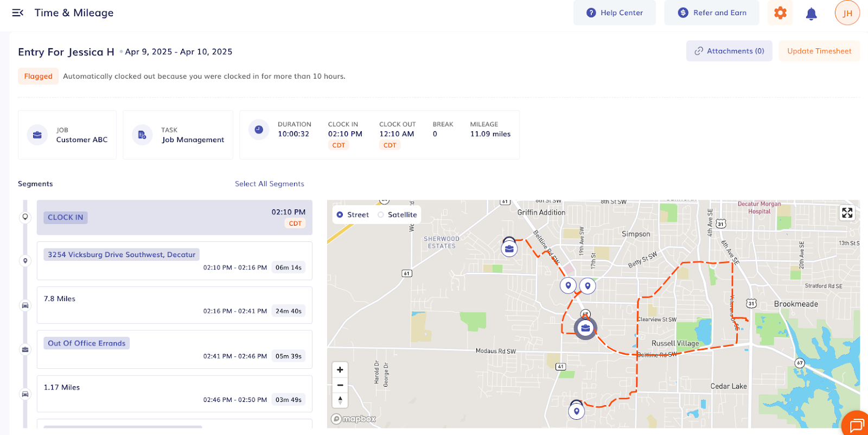This screenshot has height=435, width=868.
Task: Click the Job briefcase icon
Action: [x=37, y=135]
